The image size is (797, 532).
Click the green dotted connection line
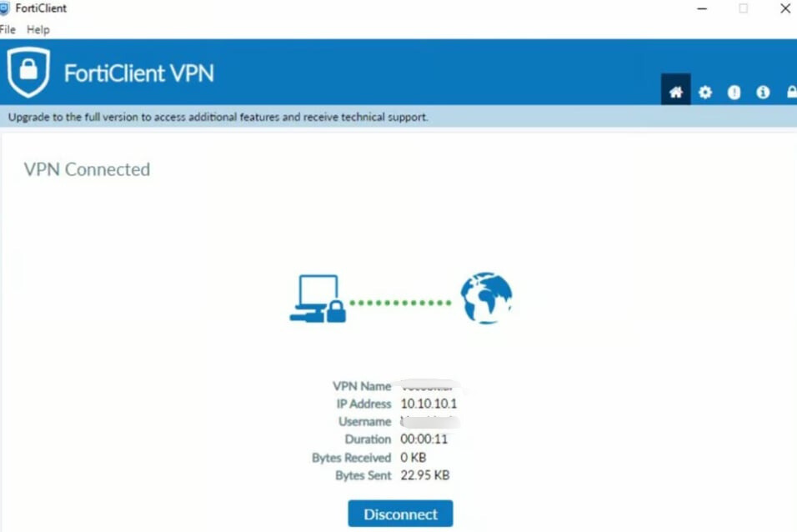(x=400, y=303)
